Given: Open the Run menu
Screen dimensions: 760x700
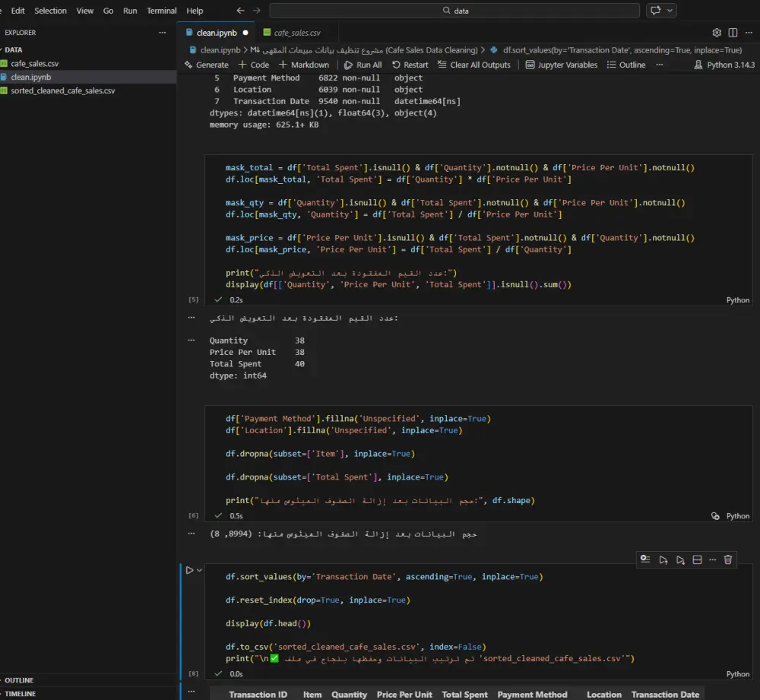Looking at the screenshot, I should point(130,11).
